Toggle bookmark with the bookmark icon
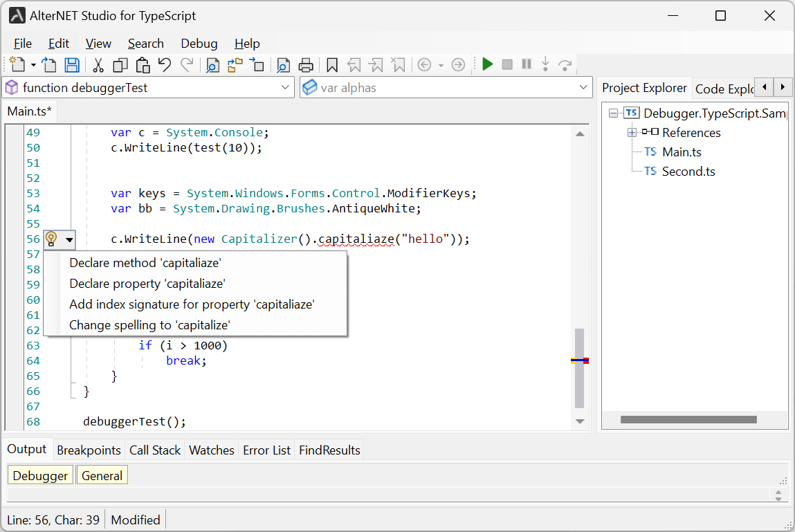Image resolution: width=795 pixels, height=532 pixels. [332, 65]
